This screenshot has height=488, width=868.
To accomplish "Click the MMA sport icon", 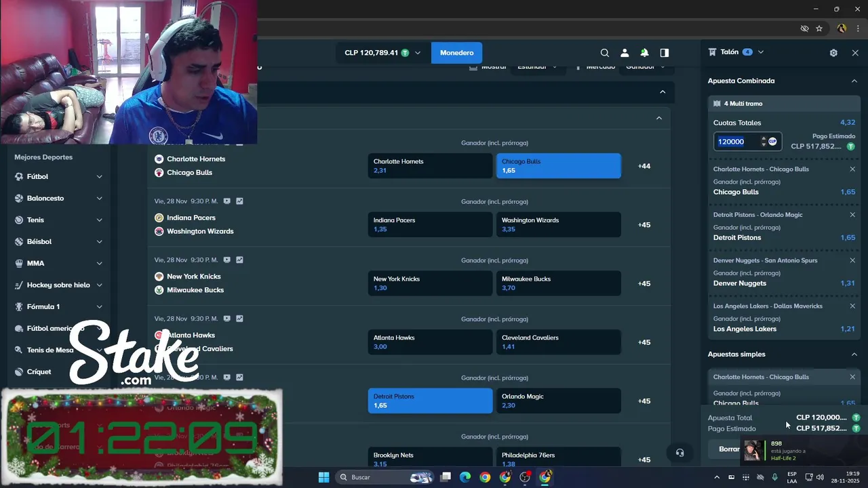I will click(19, 263).
